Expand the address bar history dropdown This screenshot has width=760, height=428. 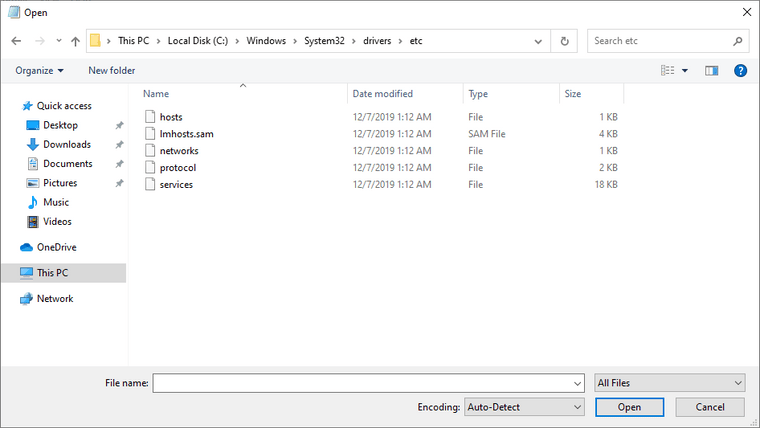(x=538, y=41)
